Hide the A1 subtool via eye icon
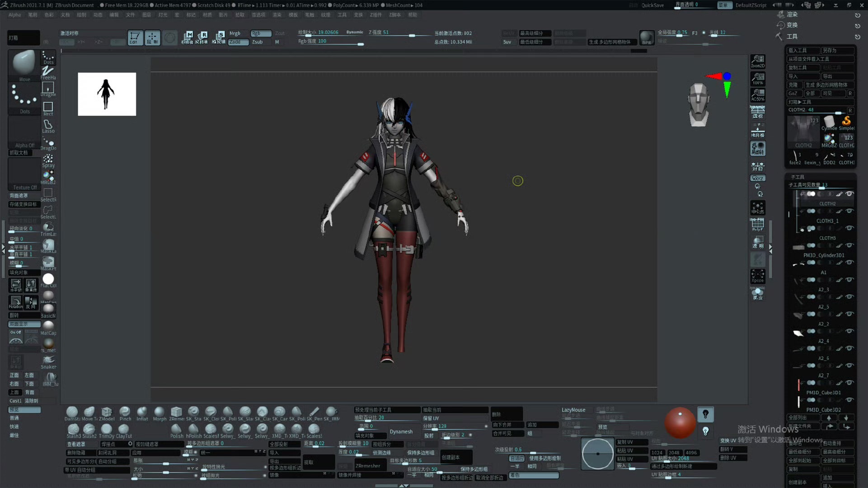This screenshot has height=488, width=868. [x=849, y=263]
